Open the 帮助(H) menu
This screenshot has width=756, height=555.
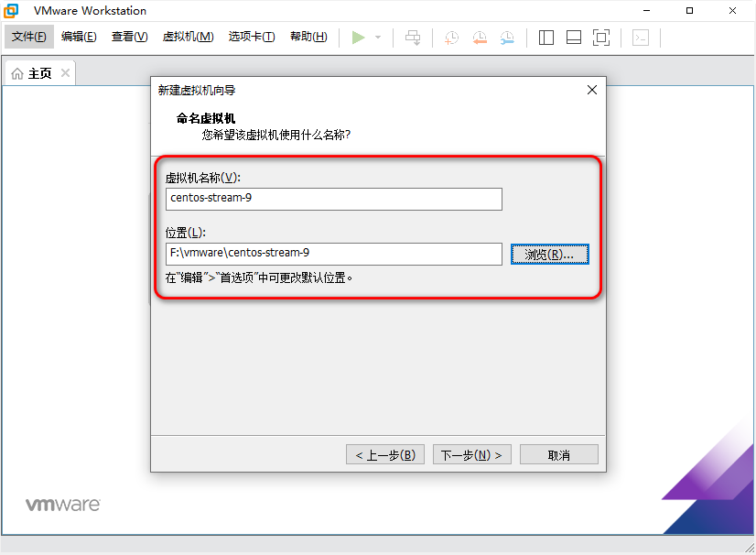point(308,37)
